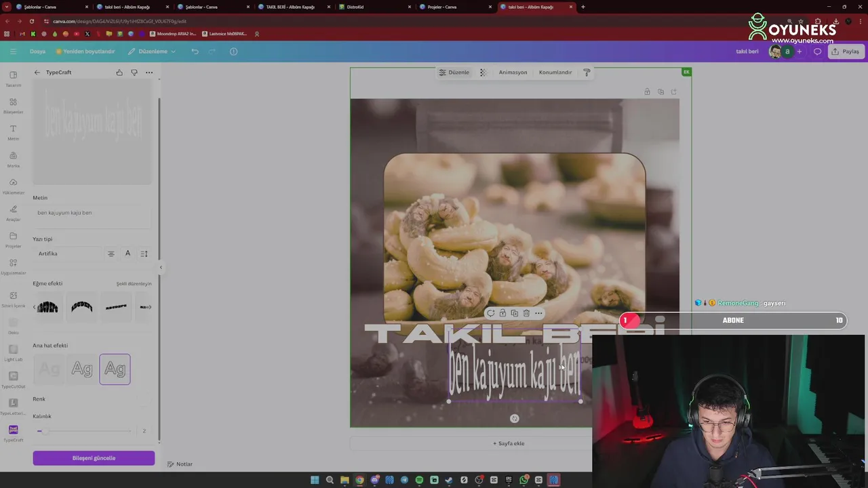Undo the last action in Canva toolbar

(x=195, y=52)
